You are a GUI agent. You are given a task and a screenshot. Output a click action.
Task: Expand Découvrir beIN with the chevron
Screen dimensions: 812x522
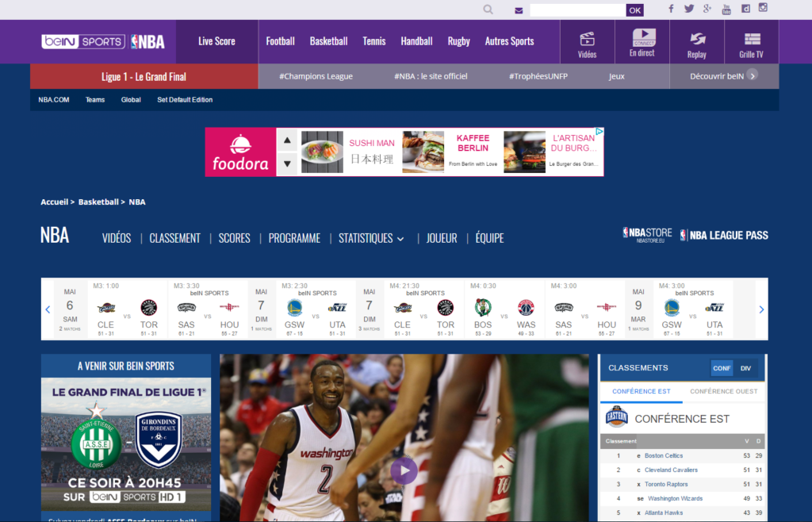tap(753, 76)
